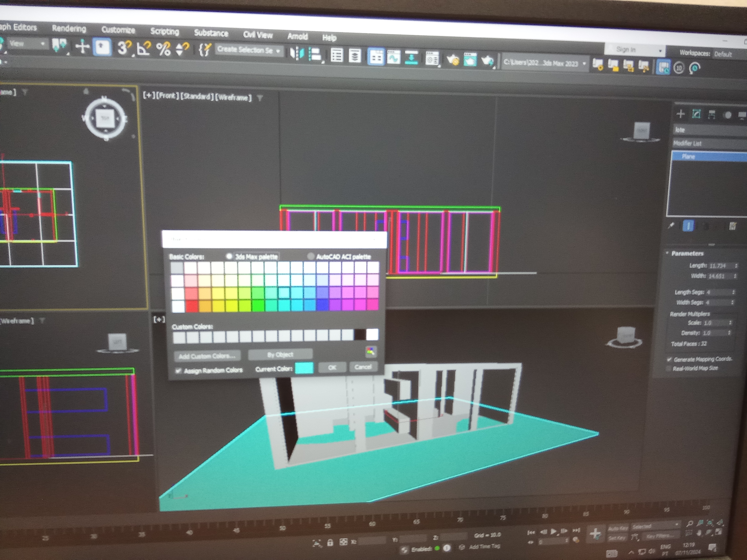
Task: Toggle Spinner Snap
Action: pyautogui.click(x=183, y=50)
